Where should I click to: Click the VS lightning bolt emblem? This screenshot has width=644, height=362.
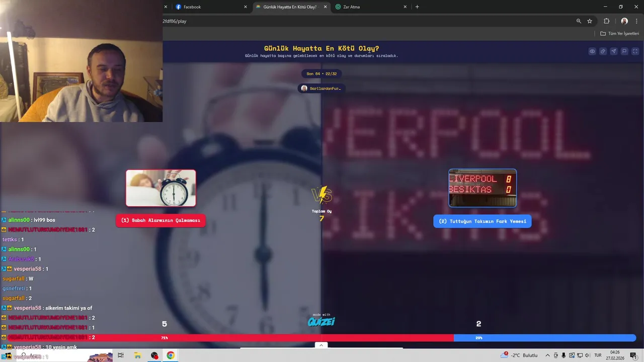click(x=321, y=195)
